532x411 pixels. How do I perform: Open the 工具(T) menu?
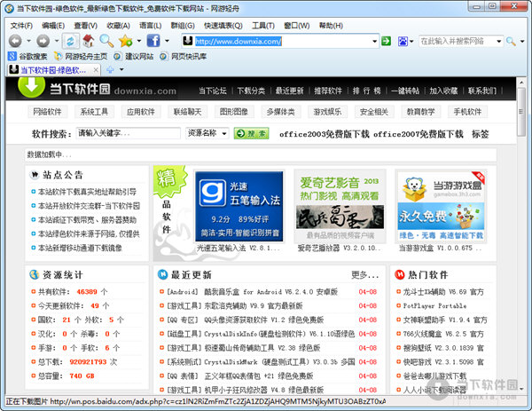(263, 26)
